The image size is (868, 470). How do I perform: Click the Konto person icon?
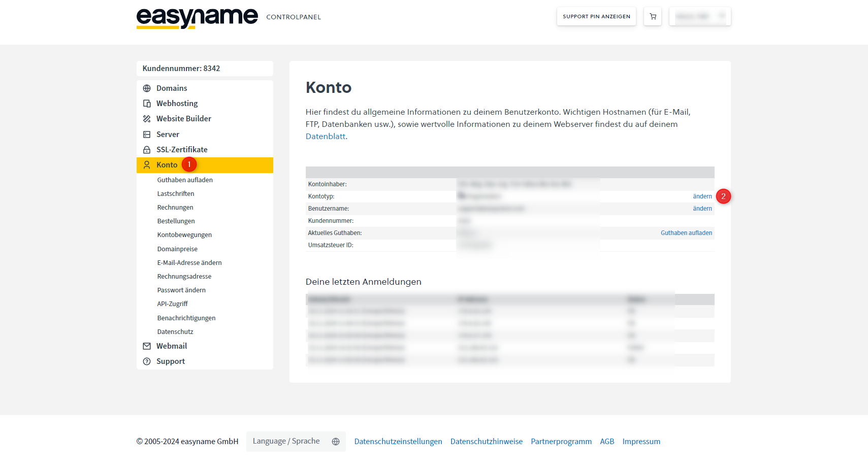[x=147, y=164]
